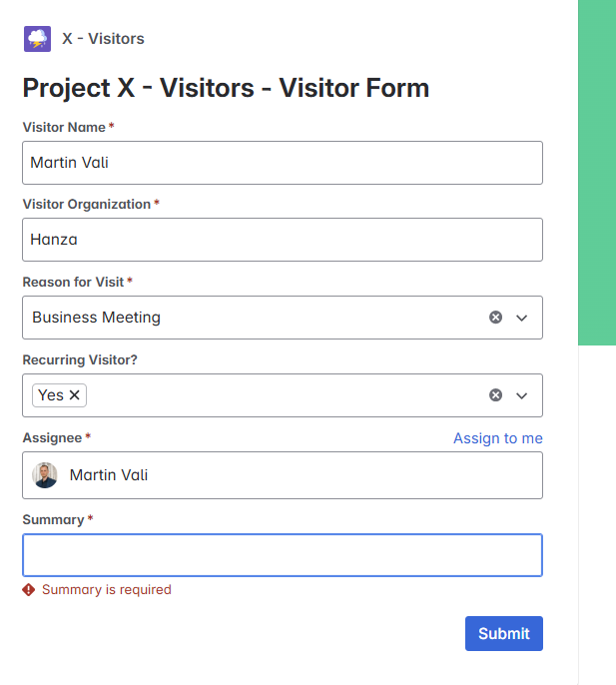Image resolution: width=616 pixels, height=685 pixels.
Task: Clear the Reason for Visit selection
Action: coord(495,318)
